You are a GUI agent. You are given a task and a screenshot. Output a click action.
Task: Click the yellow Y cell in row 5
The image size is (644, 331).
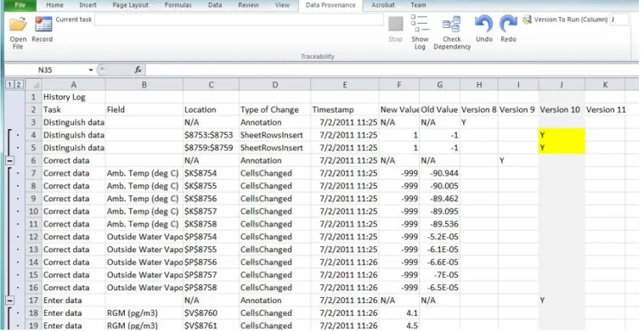[562, 148]
